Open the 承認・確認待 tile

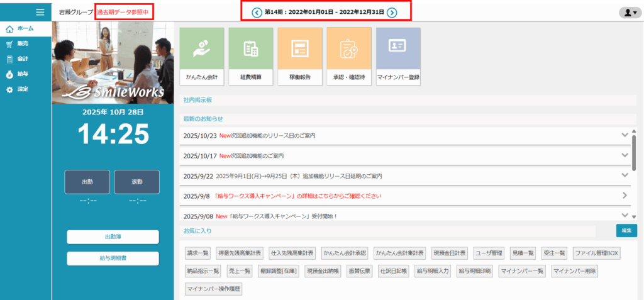point(348,57)
